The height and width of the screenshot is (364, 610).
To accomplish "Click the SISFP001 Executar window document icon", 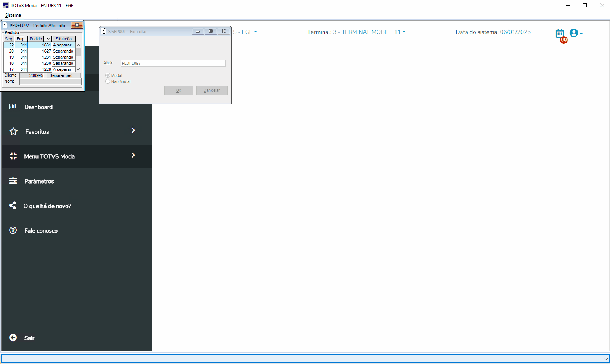I will tap(104, 32).
